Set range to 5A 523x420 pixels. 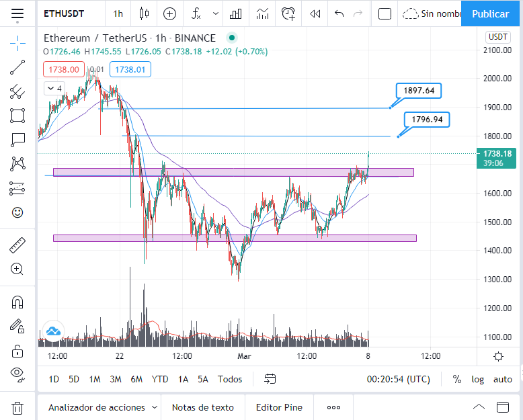(x=203, y=379)
